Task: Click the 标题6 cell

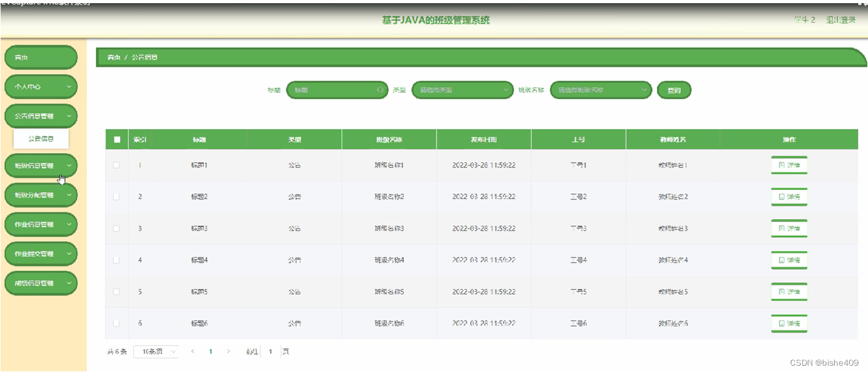Action: pyautogui.click(x=199, y=323)
